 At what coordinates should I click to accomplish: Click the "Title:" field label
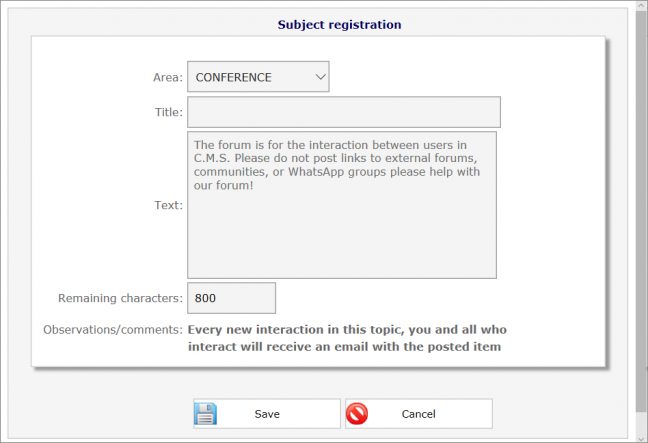[169, 112]
